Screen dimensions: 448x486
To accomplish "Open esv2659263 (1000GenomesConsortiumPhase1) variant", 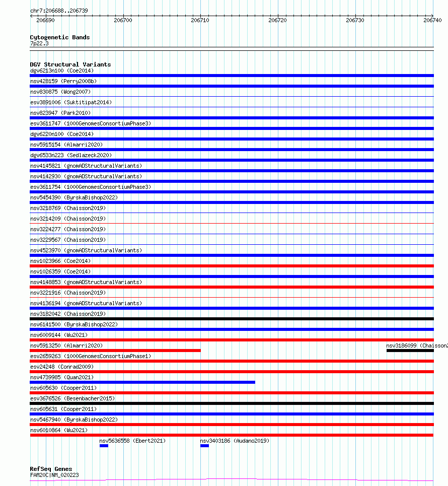I will tap(91, 356).
